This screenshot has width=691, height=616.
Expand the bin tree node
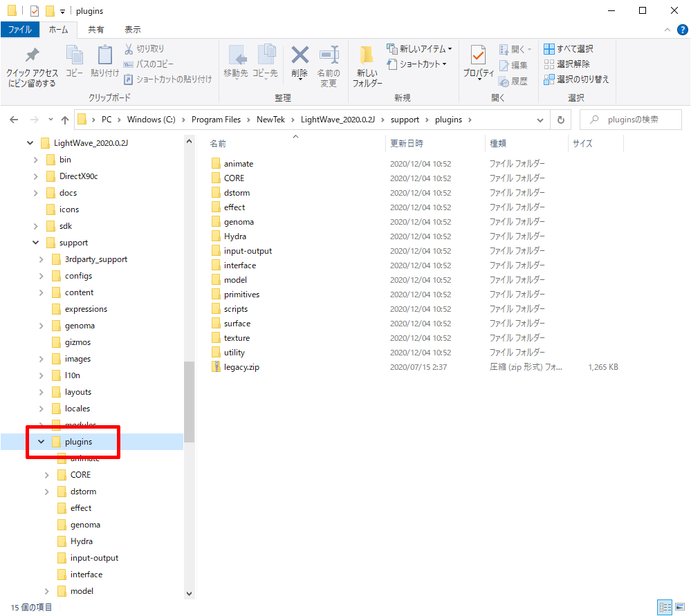click(36, 160)
